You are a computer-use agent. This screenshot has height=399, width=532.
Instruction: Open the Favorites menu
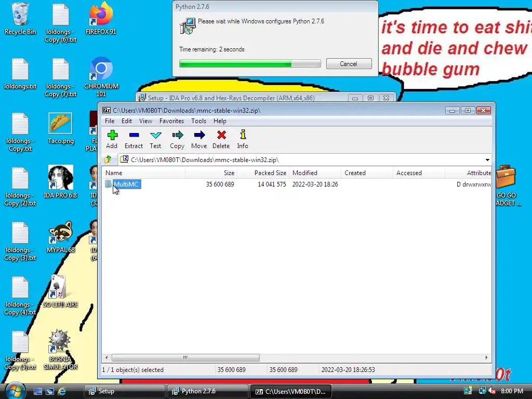(x=171, y=121)
